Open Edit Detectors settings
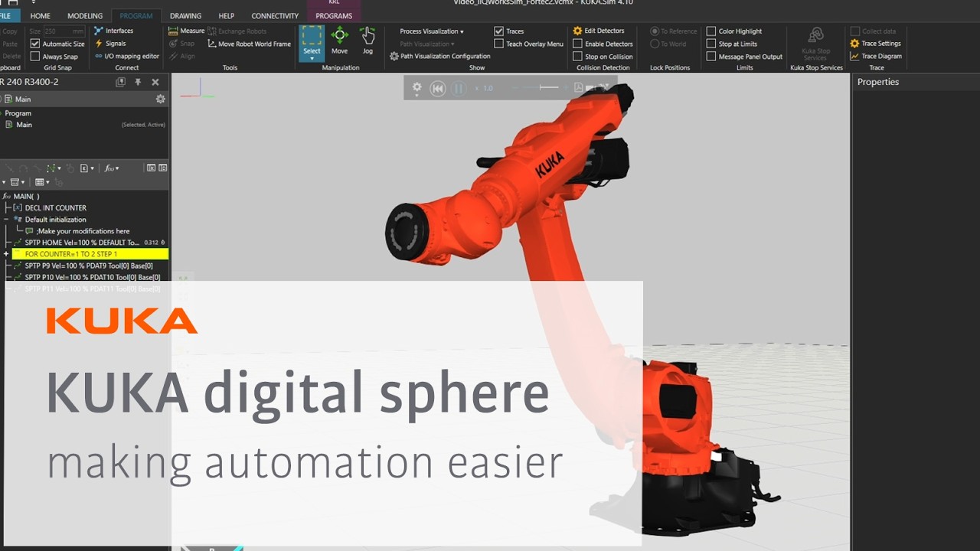 click(x=599, y=31)
